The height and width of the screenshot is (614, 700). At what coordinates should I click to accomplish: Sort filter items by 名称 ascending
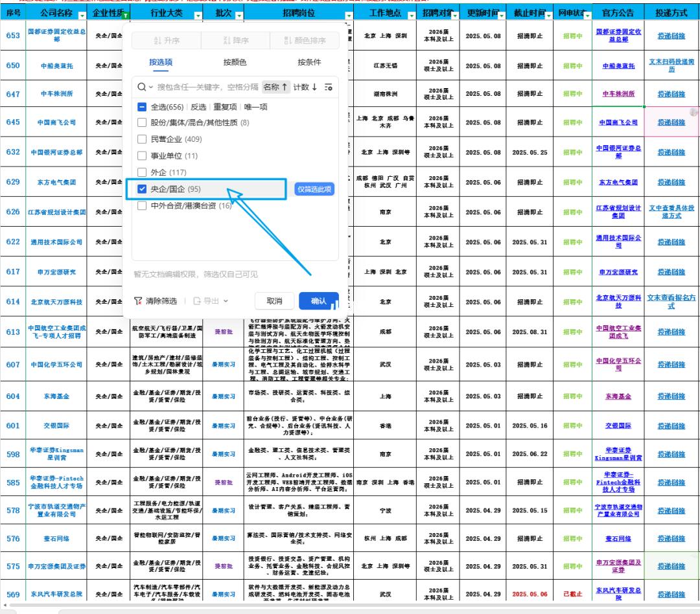(x=275, y=87)
